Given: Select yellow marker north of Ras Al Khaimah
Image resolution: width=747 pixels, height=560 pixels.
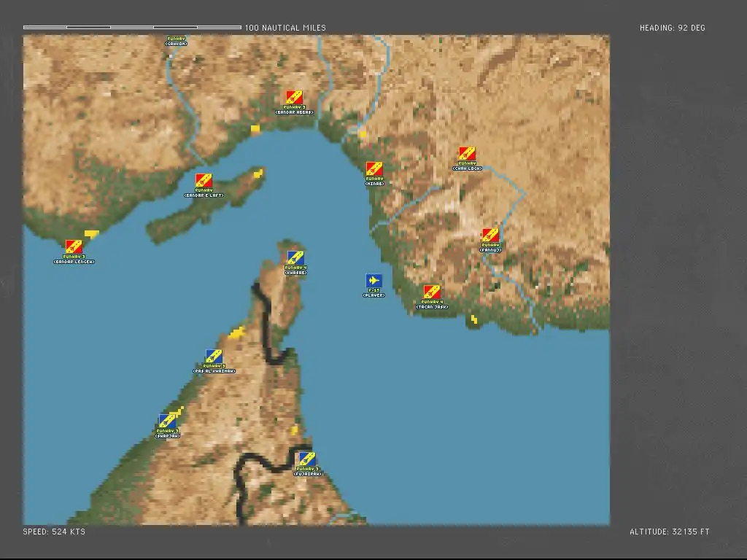Looking at the screenshot, I should tap(237, 332).
